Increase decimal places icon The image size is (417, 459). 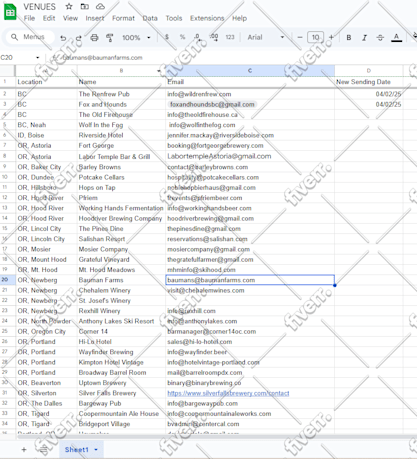coord(213,37)
